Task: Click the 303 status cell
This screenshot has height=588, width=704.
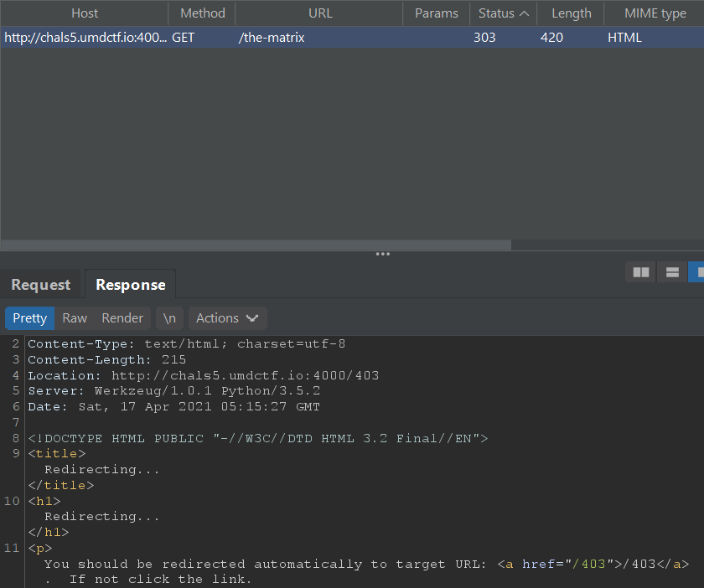Action: click(x=484, y=38)
